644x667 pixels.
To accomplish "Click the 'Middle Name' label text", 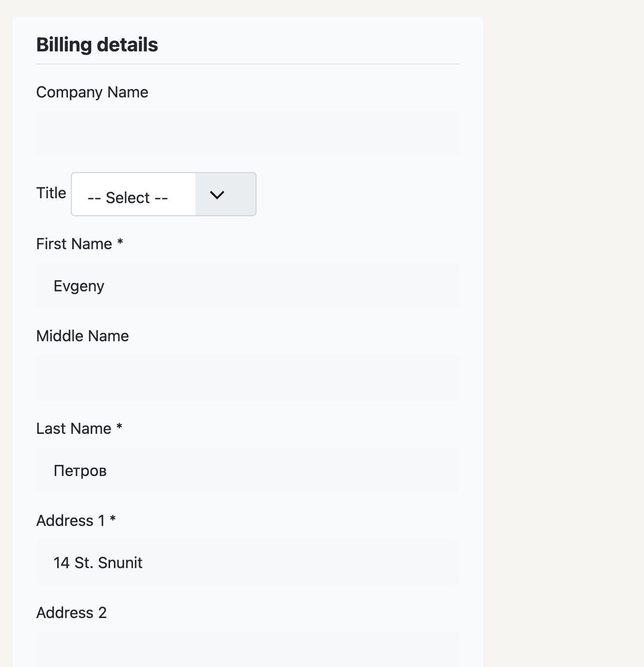I will [x=82, y=336].
